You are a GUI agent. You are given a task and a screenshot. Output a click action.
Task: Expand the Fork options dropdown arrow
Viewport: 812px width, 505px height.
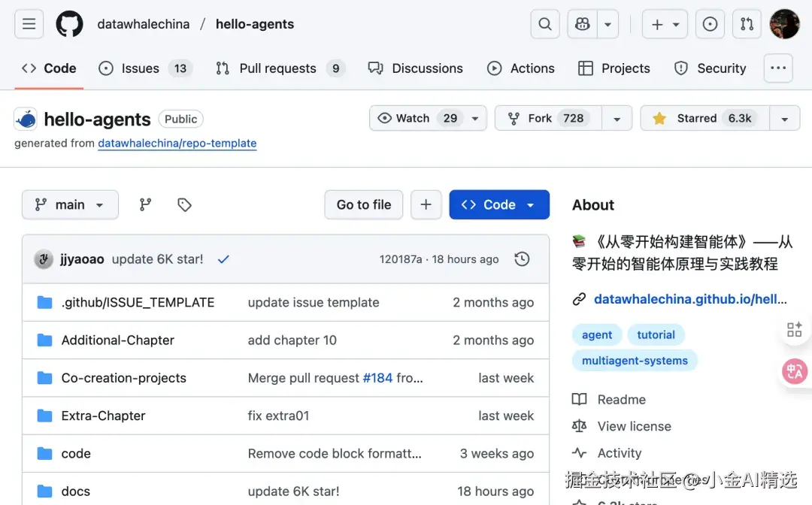pos(617,119)
